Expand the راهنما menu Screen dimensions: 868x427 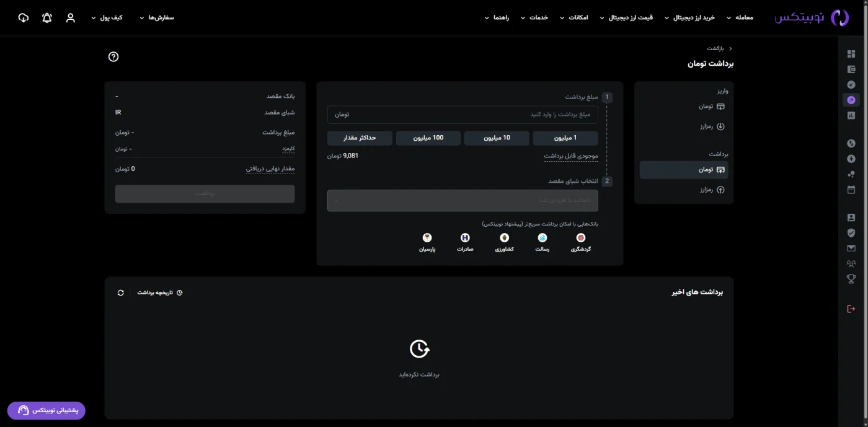[x=497, y=18]
